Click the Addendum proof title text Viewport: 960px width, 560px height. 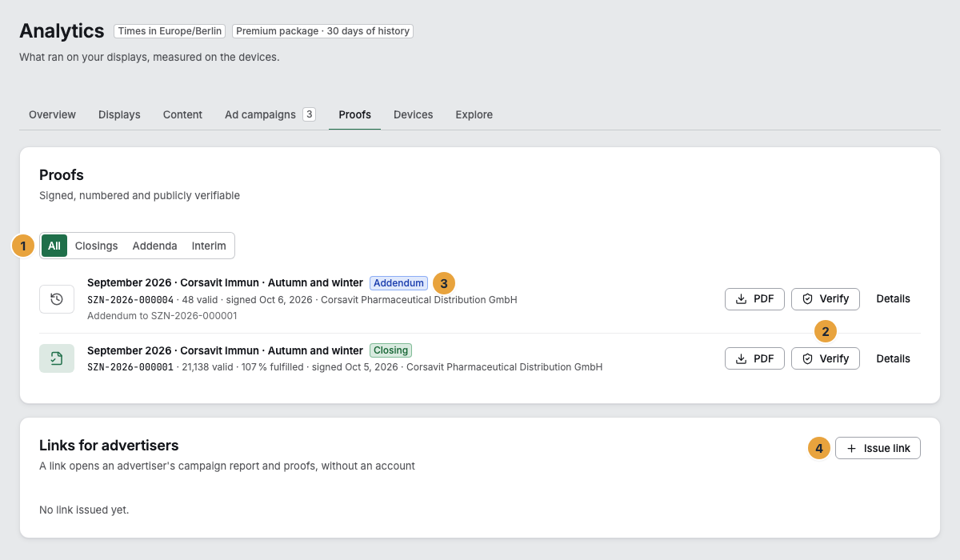point(225,283)
